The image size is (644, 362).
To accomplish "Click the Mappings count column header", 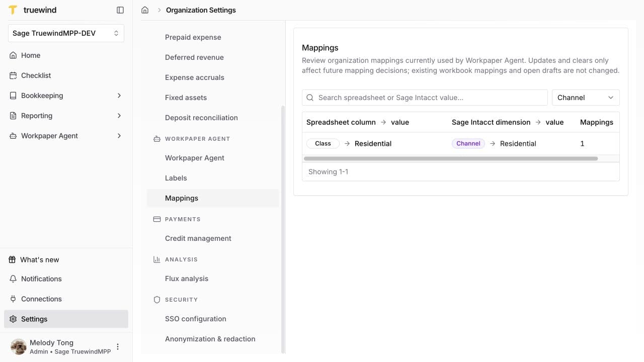I will (x=597, y=122).
